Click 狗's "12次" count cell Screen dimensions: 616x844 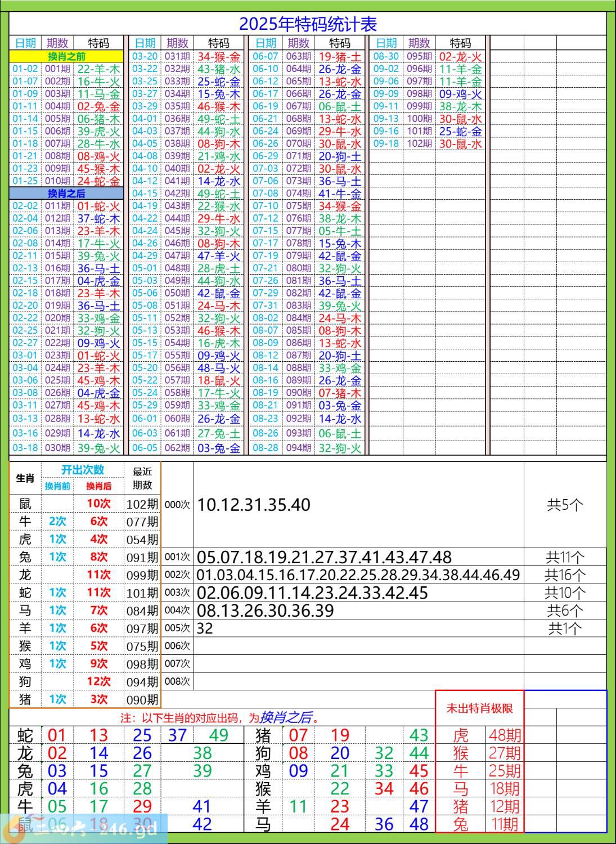tap(98, 681)
